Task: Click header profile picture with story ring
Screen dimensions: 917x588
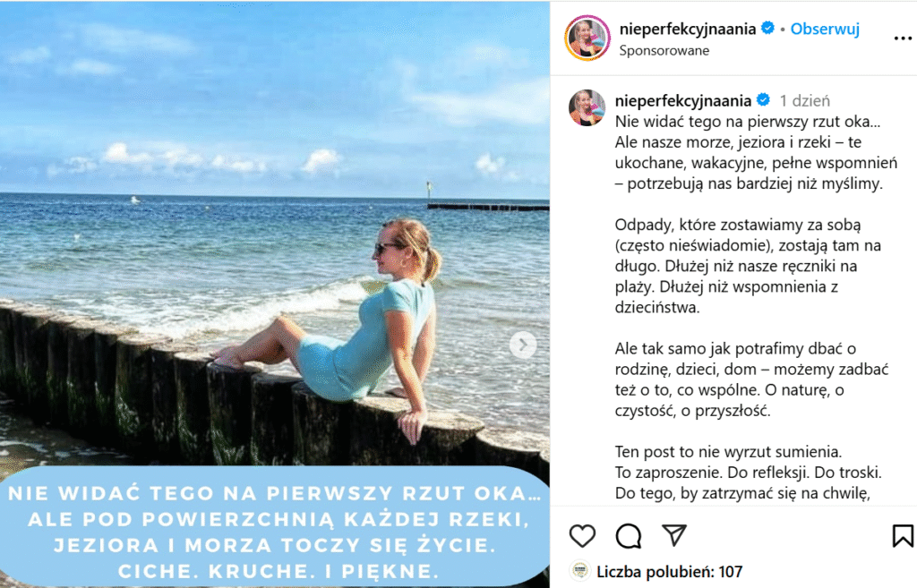Action: [x=587, y=38]
